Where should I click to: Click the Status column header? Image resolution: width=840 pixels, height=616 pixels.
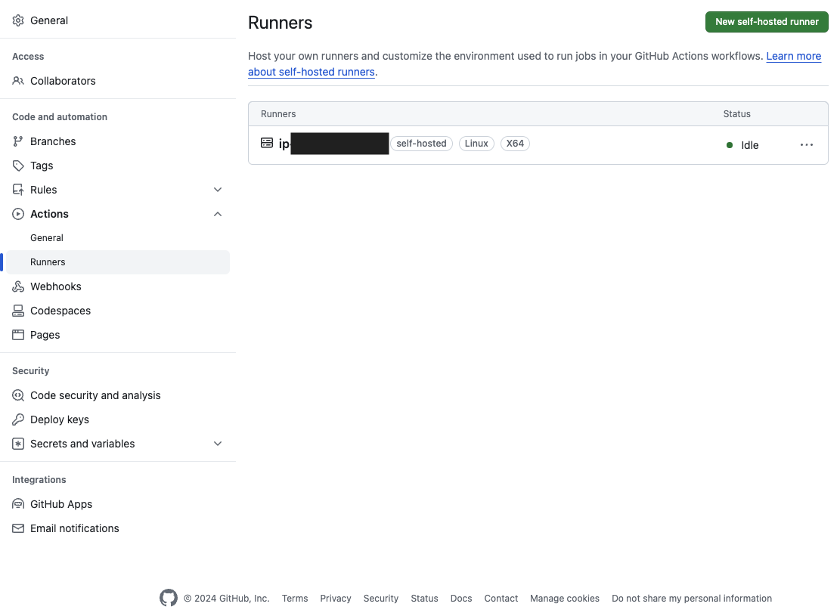736,114
